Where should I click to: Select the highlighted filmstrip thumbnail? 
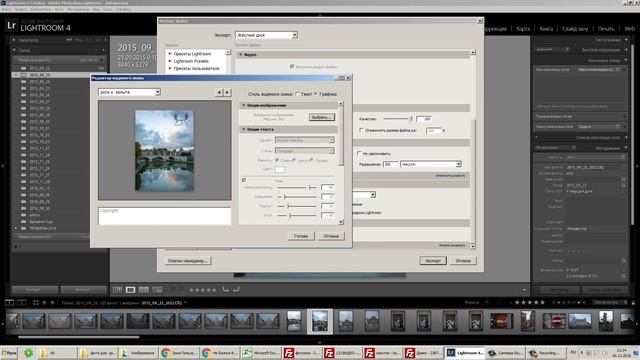(320, 321)
